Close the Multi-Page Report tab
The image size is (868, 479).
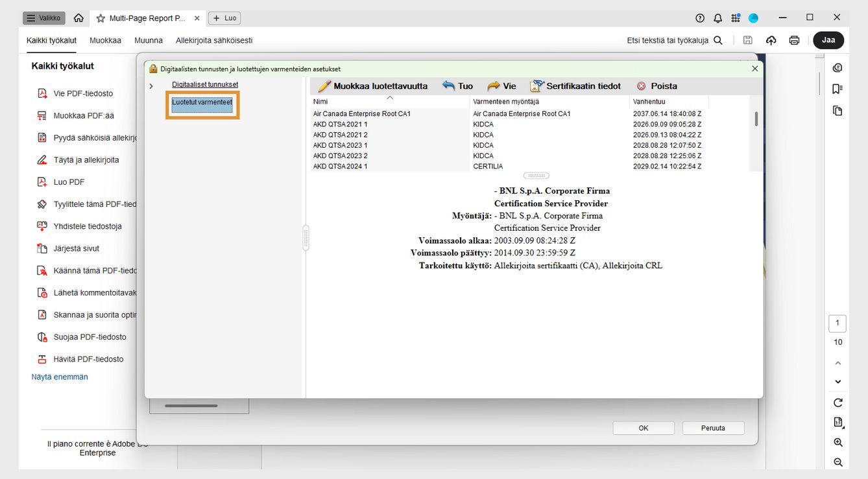(197, 18)
